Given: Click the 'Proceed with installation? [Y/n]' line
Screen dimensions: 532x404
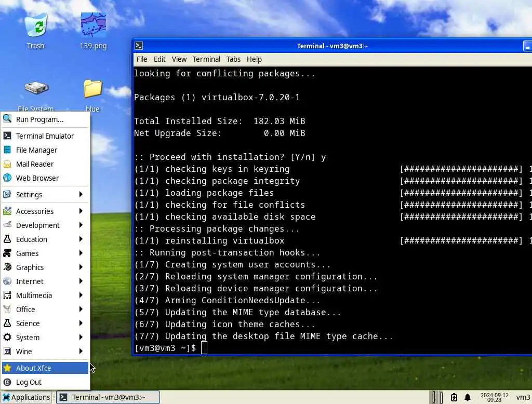Looking at the screenshot, I should (x=230, y=157).
